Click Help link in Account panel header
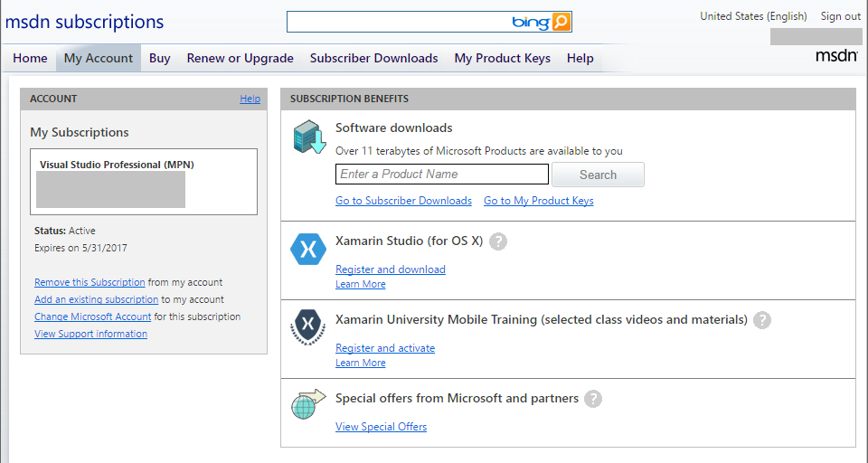Screen dimensions: 868x463 click(250, 99)
